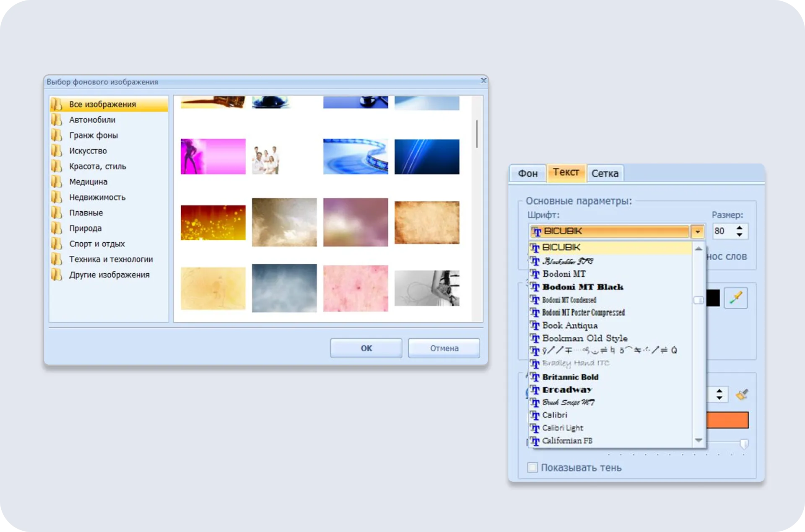This screenshot has height=532, width=805.
Task: Choose the brown clouds background thumbnail
Action: (x=284, y=222)
